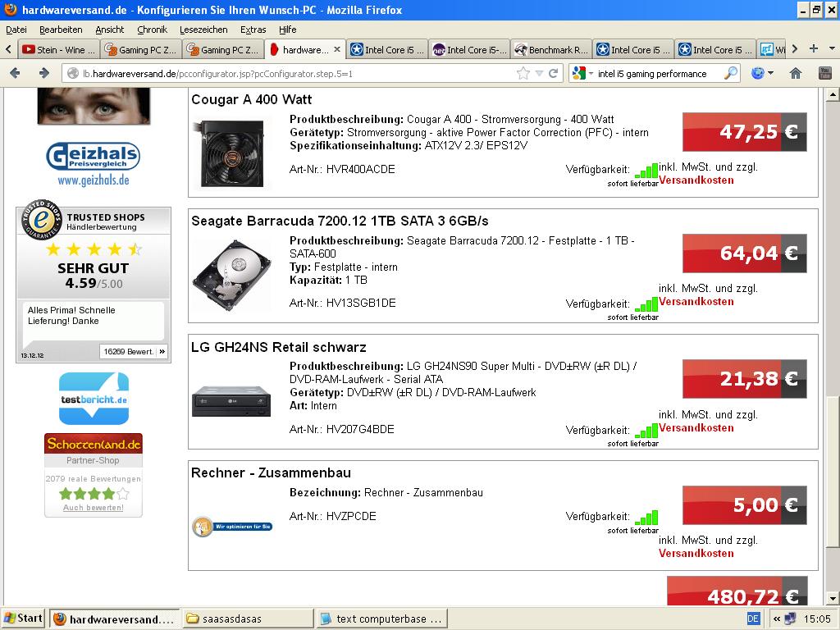840x630 pixels.
Task: Click in the Google search field
Action: (658, 73)
